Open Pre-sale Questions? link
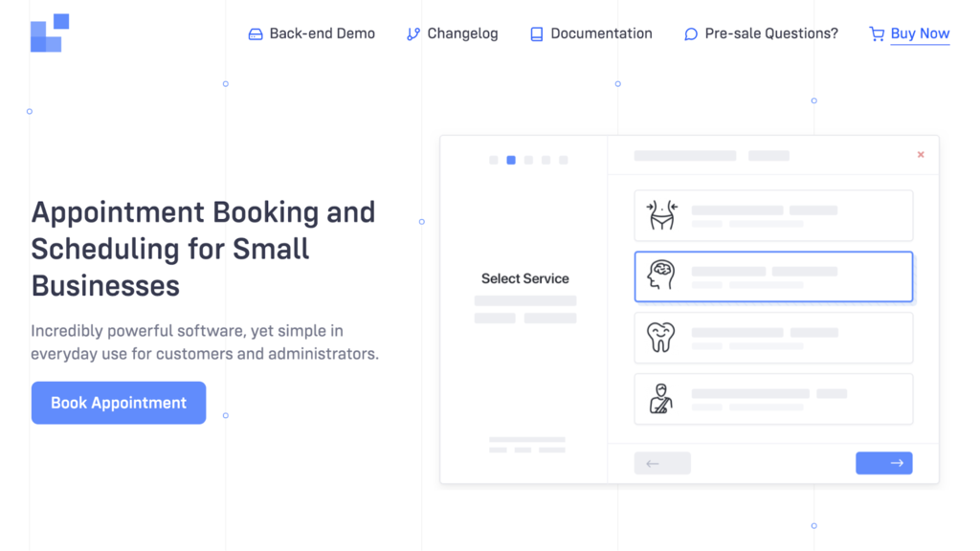Image resolution: width=980 pixels, height=551 pixels. [x=771, y=33]
